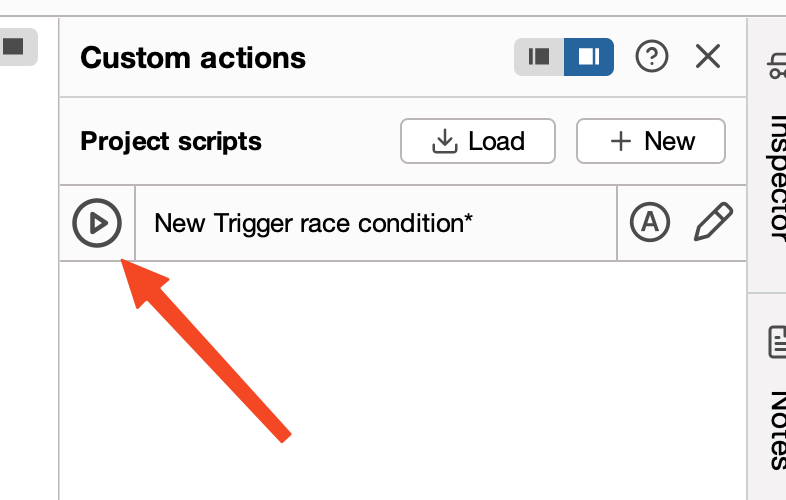Run the New Trigger race condition script
The image size is (786, 500).
pyautogui.click(x=97, y=222)
